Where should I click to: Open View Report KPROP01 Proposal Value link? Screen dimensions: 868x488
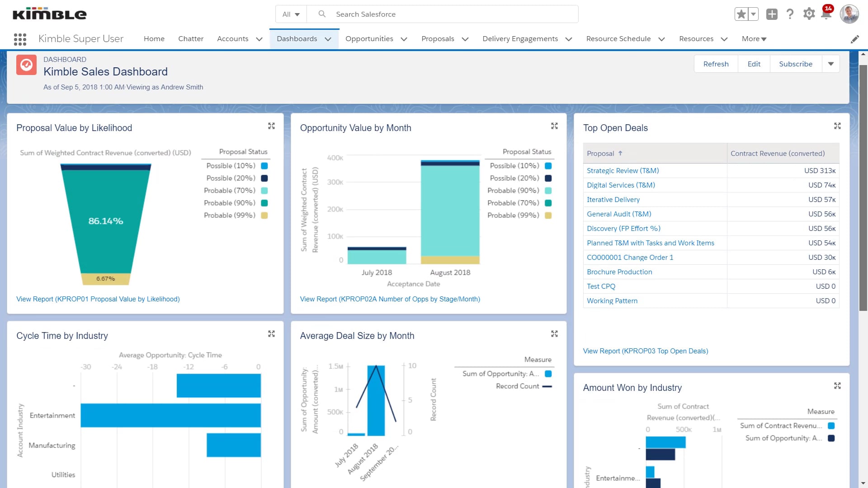[x=98, y=299]
